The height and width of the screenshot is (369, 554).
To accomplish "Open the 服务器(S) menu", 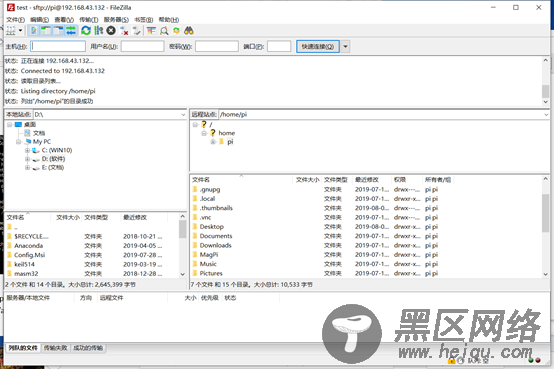I will coord(116,20).
